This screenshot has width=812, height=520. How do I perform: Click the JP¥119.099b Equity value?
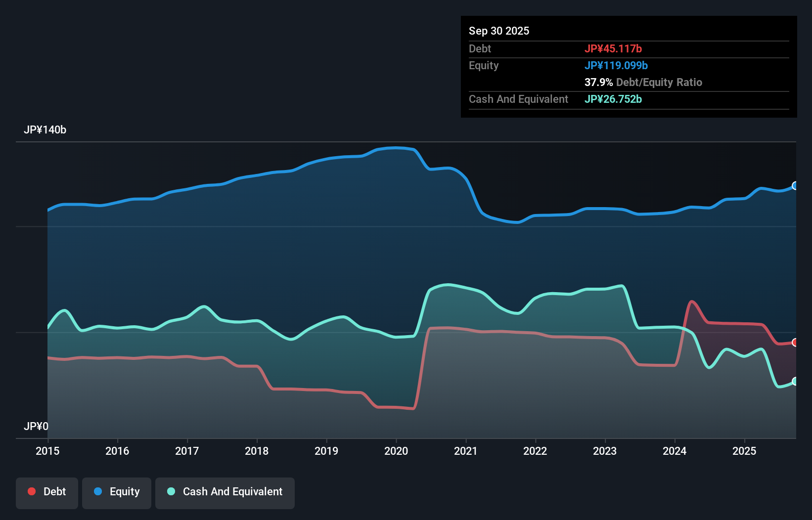pos(617,65)
